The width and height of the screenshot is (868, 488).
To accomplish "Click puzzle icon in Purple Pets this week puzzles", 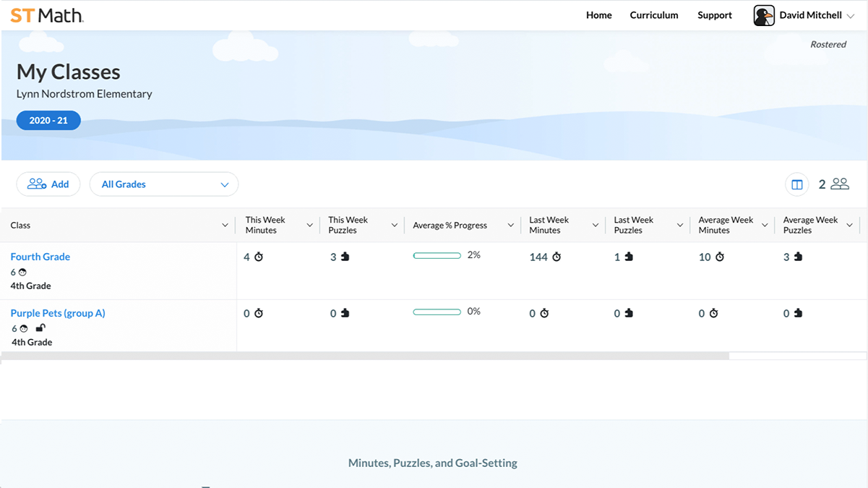I will tap(345, 313).
